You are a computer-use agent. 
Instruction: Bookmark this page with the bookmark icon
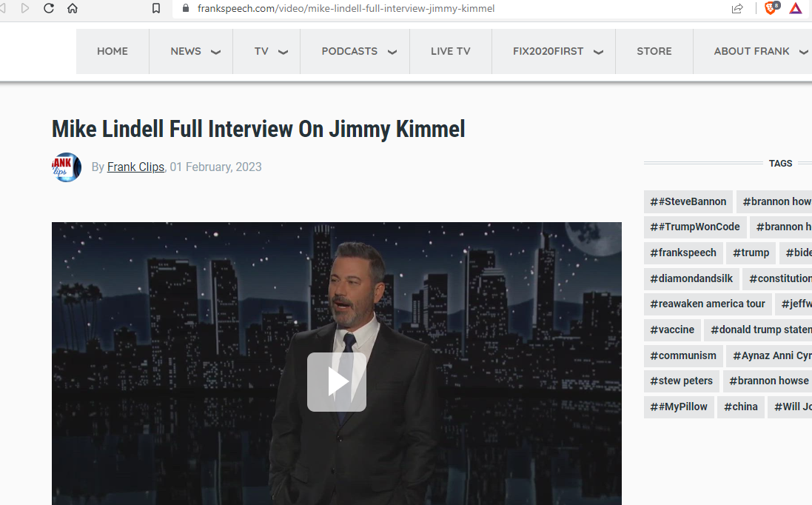156,8
